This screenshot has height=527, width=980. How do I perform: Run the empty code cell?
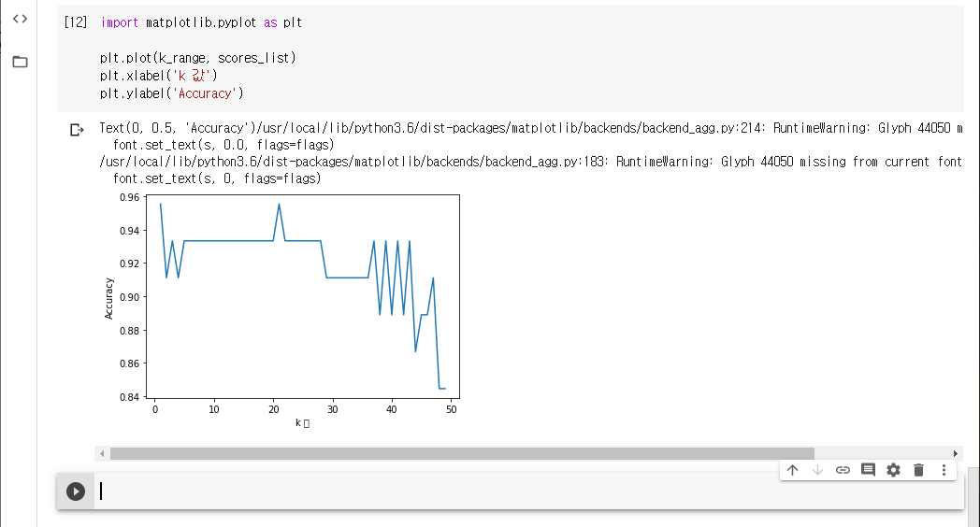click(76, 491)
